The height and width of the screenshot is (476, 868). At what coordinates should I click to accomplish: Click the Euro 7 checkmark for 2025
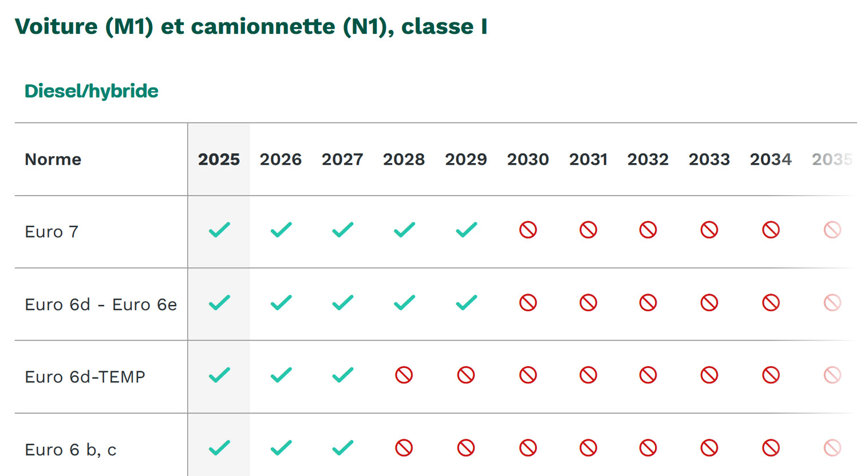pyautogui.click(x=219, y=230)
